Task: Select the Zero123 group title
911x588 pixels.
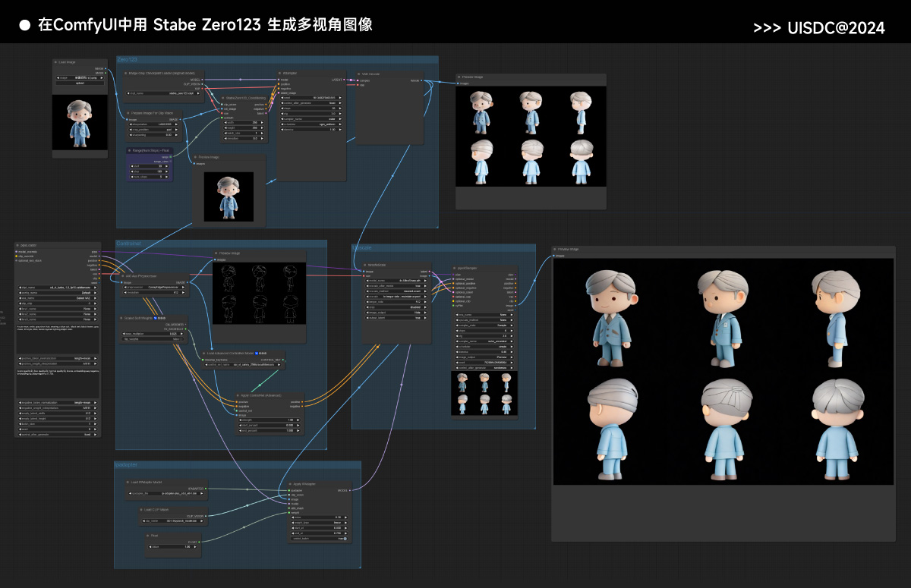Action: (128, 59)
